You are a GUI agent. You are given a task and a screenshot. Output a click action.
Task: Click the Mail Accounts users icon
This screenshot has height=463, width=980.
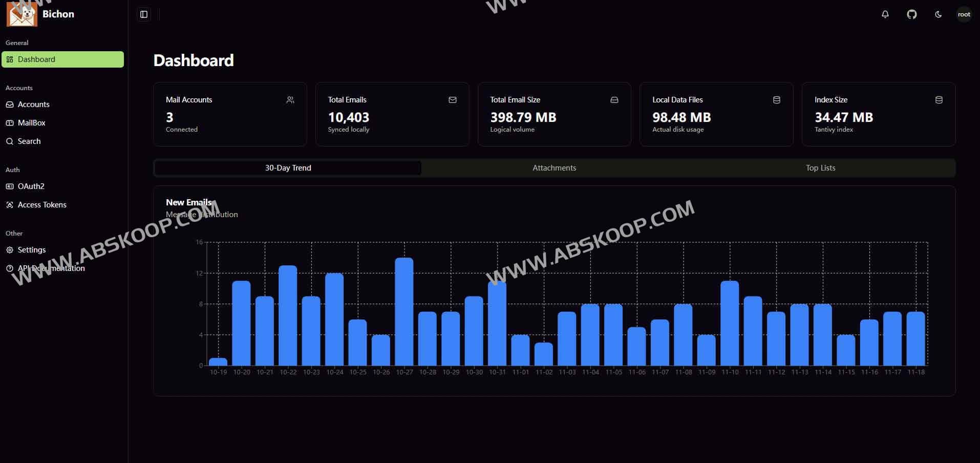pos(290,100)
